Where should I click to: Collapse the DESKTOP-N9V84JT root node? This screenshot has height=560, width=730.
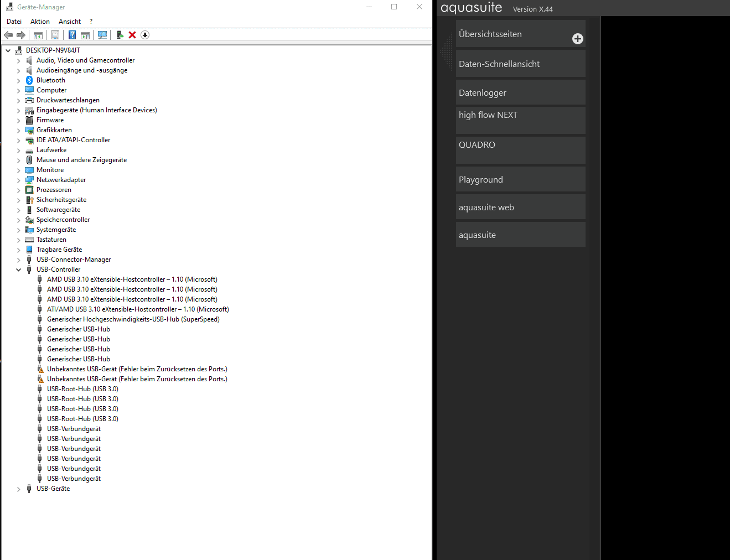pos(8,50)
